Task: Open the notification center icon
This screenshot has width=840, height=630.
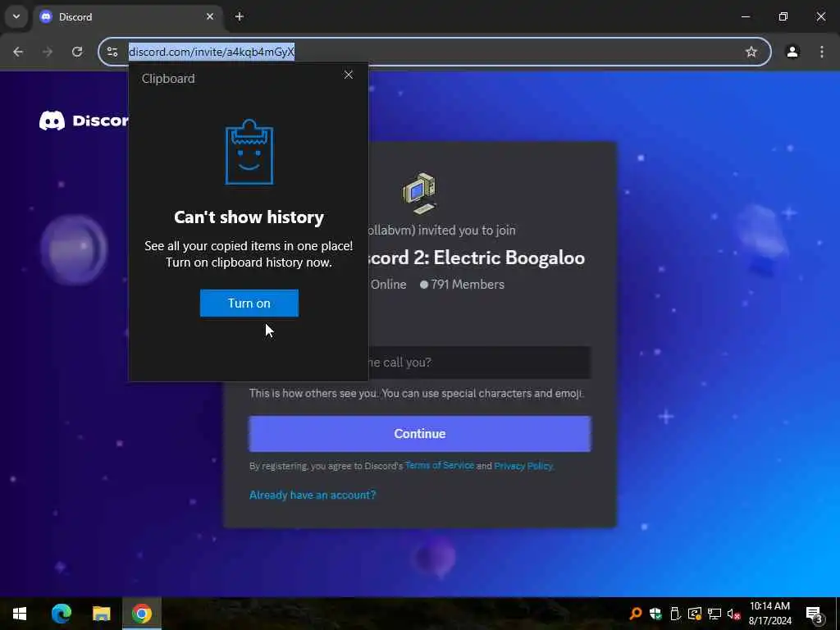Action: pos(815,614)
